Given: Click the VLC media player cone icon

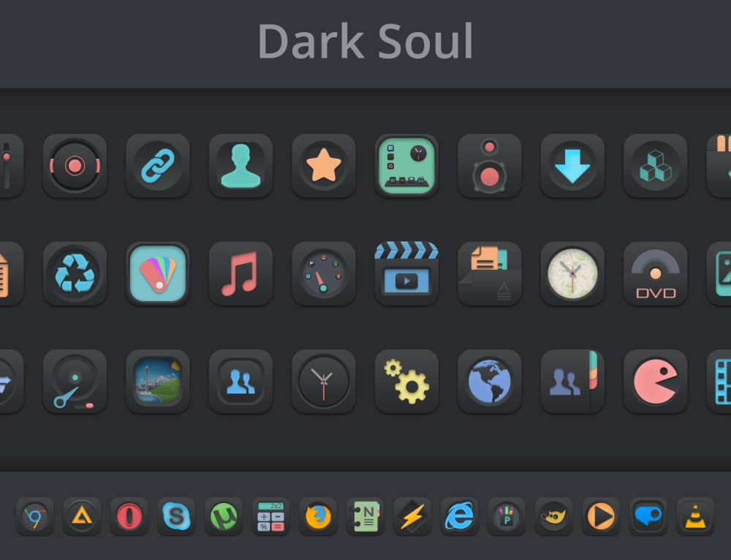Looking at the screenshot, I should (x=695, y=517).
